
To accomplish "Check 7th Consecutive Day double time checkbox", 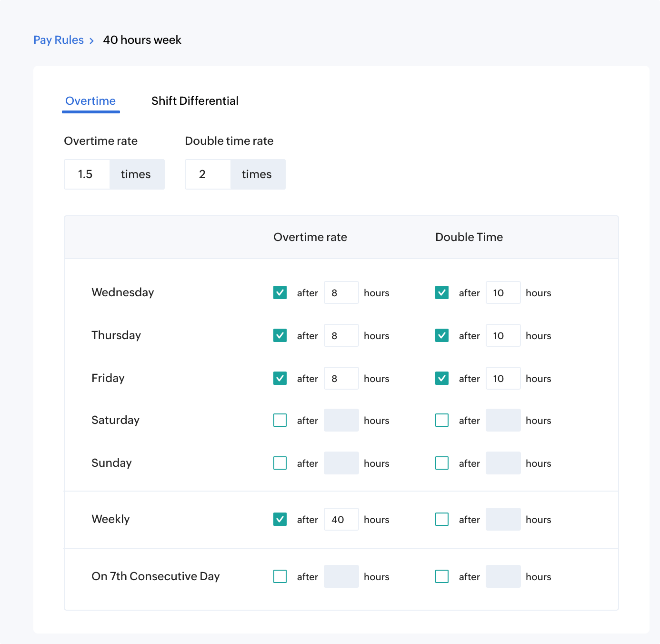I will [x=442, y=576].
